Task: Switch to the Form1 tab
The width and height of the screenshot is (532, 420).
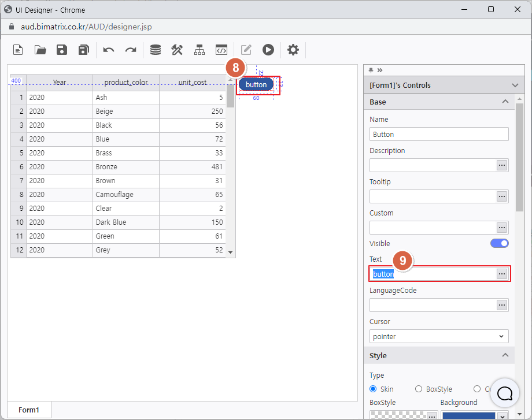Action: [29, 410]
